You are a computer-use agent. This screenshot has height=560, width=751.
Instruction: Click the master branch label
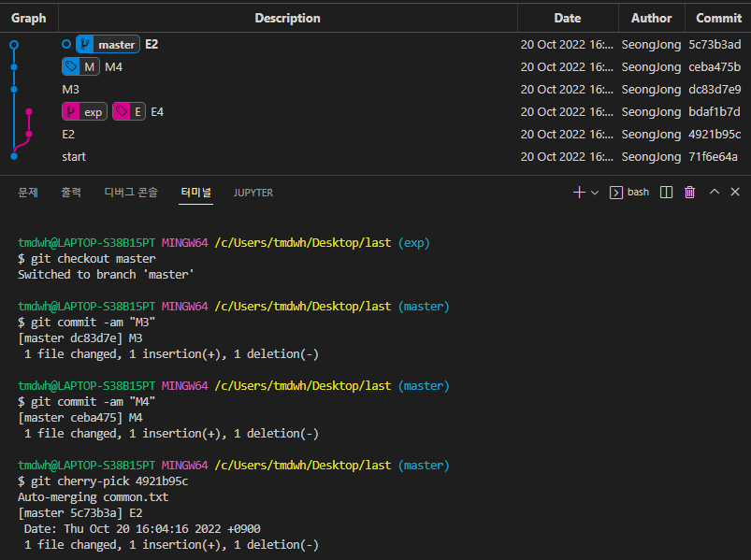click(x=108, y=45)
